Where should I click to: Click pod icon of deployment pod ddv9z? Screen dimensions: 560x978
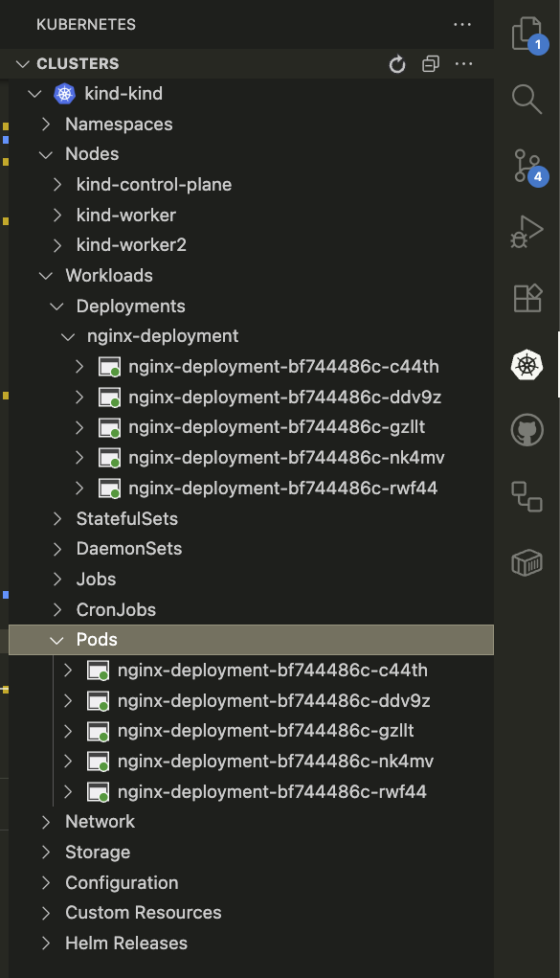click(110, 398)
